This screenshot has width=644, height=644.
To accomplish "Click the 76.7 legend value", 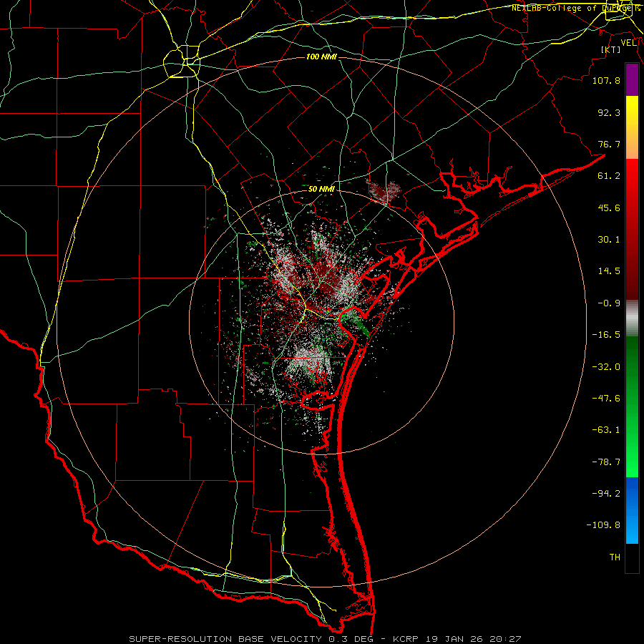I will (609, 144).
